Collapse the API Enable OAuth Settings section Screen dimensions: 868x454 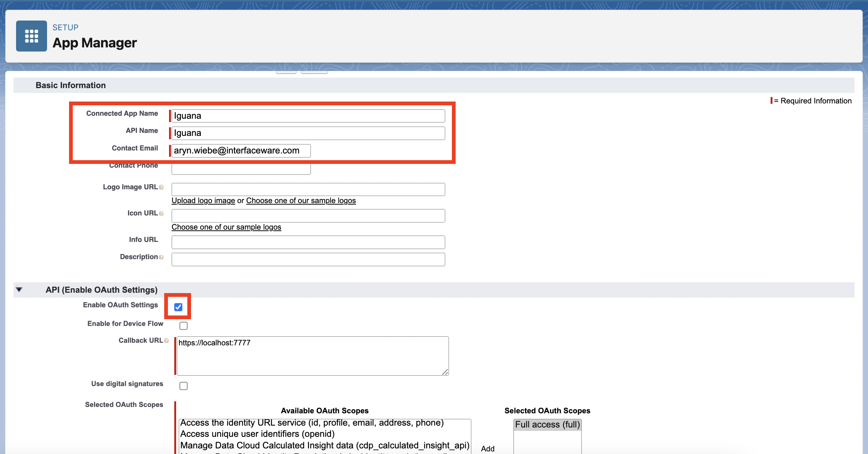(x=19, y=289)
